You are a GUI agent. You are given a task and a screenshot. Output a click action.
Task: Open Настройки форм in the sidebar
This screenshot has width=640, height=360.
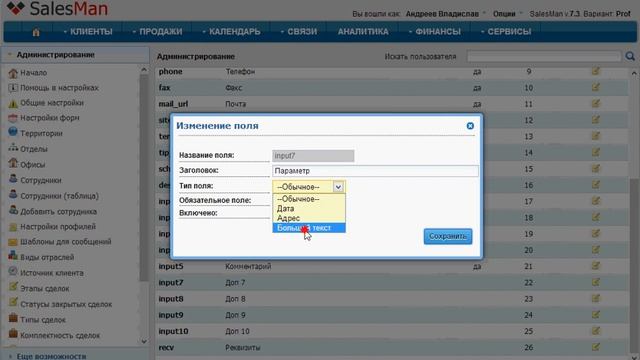coord(49,118)
